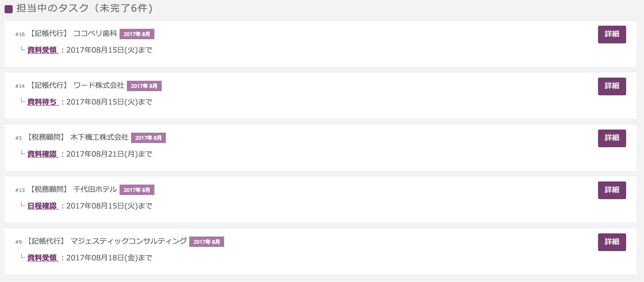Image resolution: width=644 pixels, height=282 pixels.
Task: Click the 資料待ち status link
Action: click(x=42, y=102)
